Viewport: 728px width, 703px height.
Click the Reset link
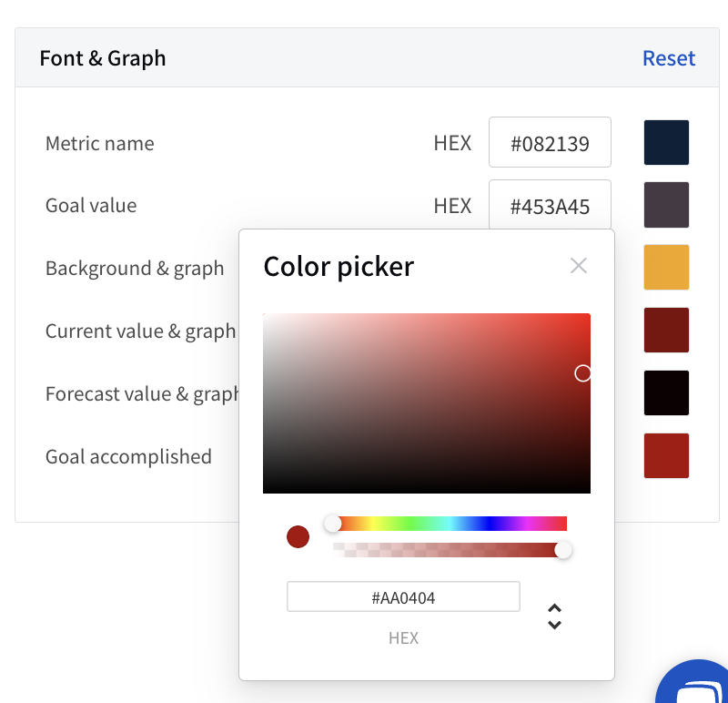(x=669, y=58)
